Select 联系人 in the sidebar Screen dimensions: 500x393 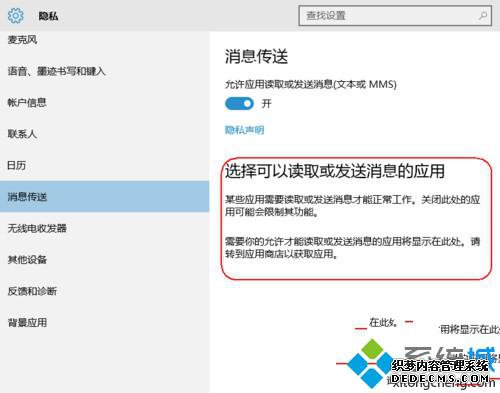[x=22, y=134]
